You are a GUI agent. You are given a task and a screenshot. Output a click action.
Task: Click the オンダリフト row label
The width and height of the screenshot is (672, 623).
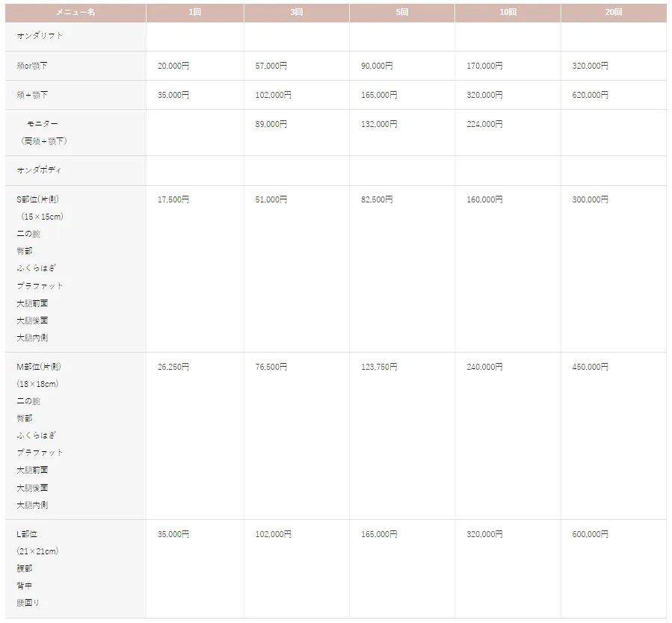click(x=40, y=36)
